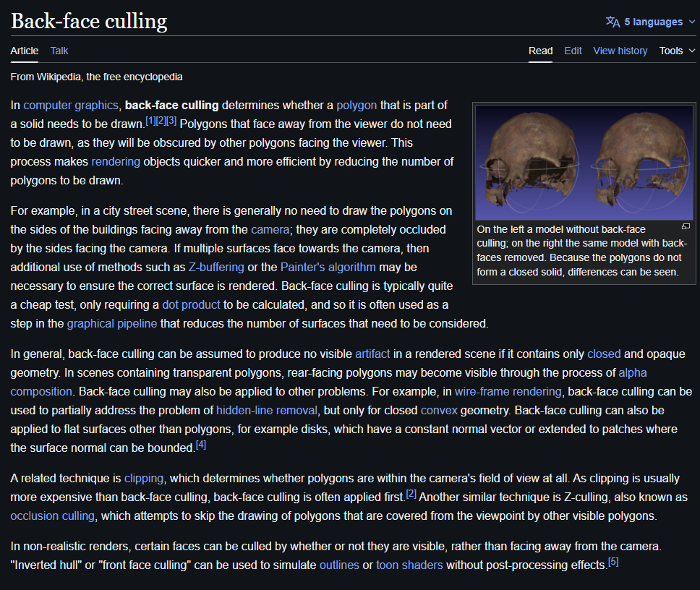The image size is (700, 590).
Task: Click the language translate icon beside 5 languages
Action: 612,21
